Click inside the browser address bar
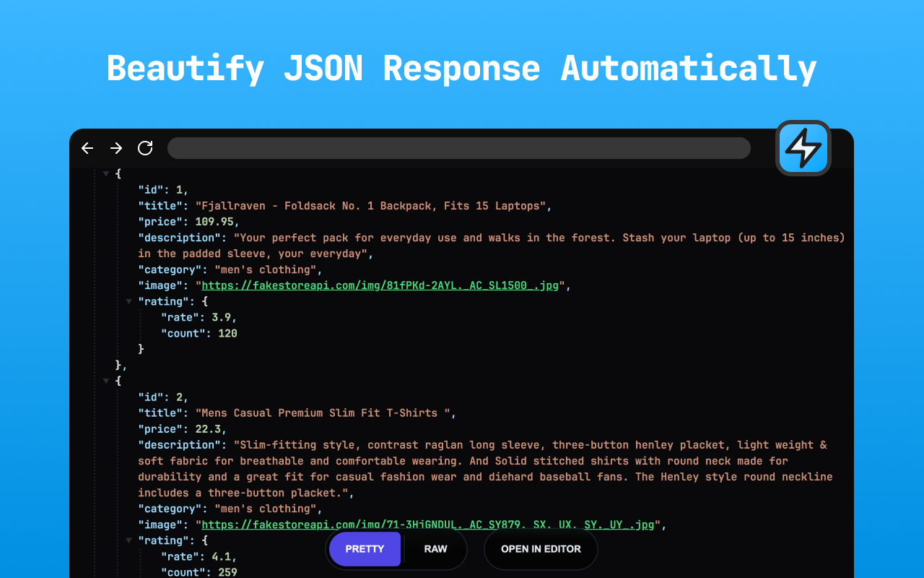Image resolution: width=924 pixels, height=578 pixels. point(459,148)
